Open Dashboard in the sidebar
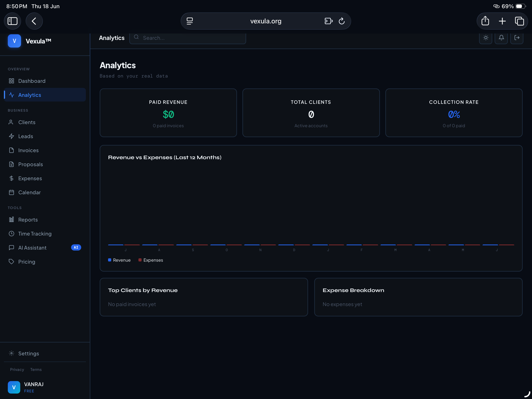 click(45, 81)
